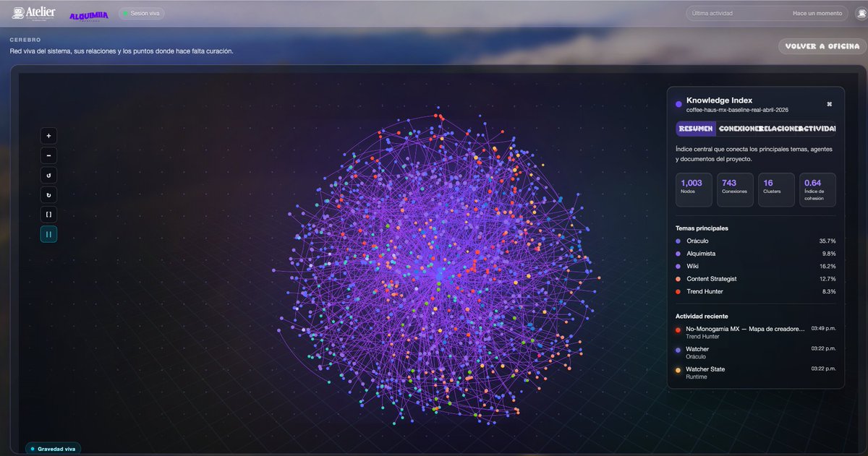Select the Content Strategist topic row
Viewport: 868px width, 456px height.
(756, 279)
